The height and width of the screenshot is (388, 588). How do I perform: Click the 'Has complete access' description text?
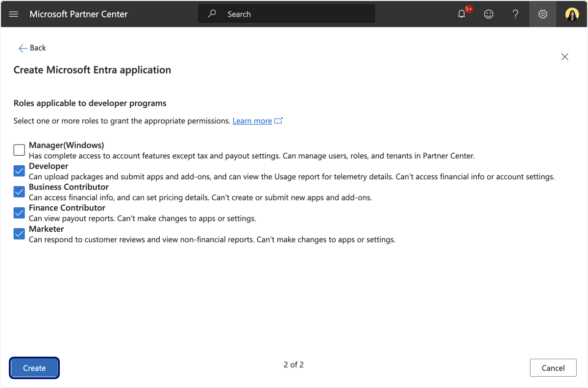click(252, 156)
